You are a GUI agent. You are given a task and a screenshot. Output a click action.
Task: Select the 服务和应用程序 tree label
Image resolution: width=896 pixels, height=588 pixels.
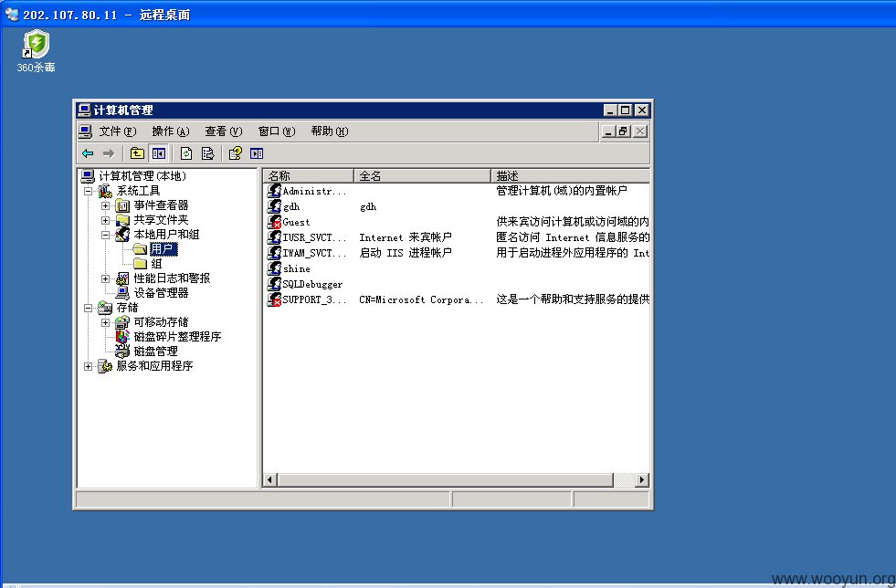tap(154, 366)
